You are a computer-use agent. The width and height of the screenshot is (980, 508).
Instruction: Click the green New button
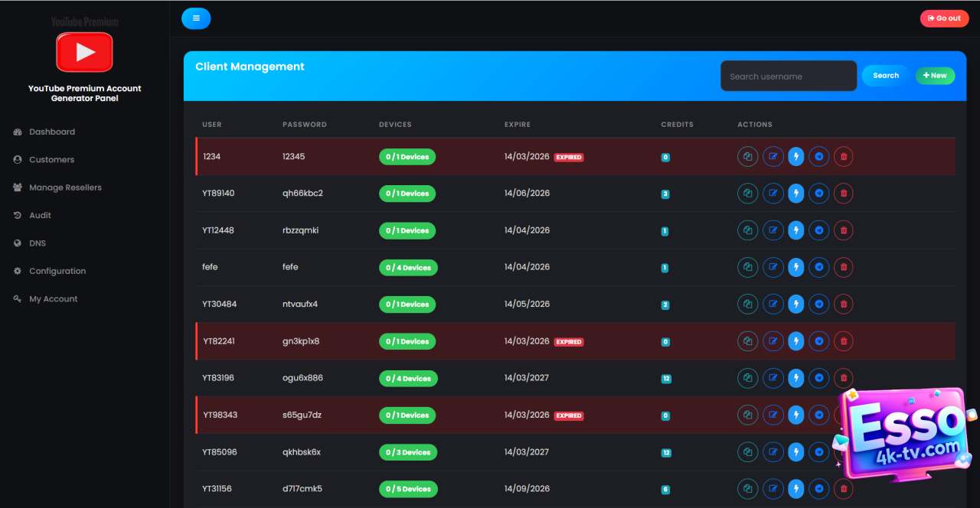[x=935, y=76]
